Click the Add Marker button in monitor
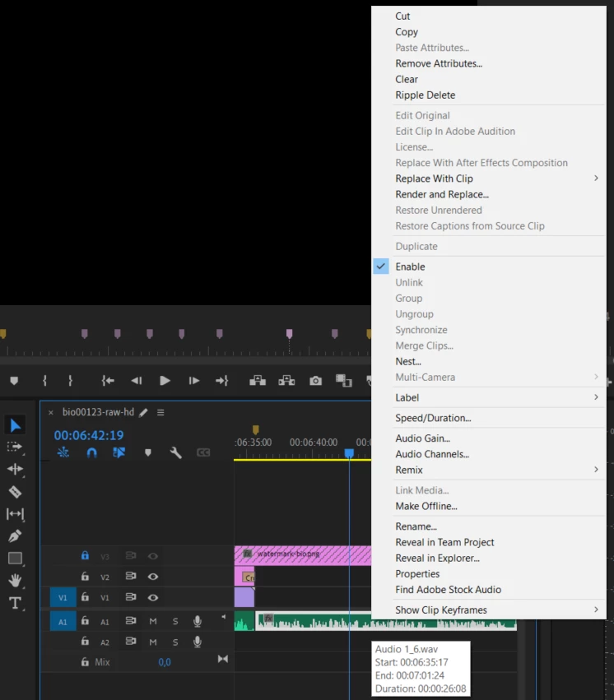This screenshot has height=700, width=614. click(14, 381)
